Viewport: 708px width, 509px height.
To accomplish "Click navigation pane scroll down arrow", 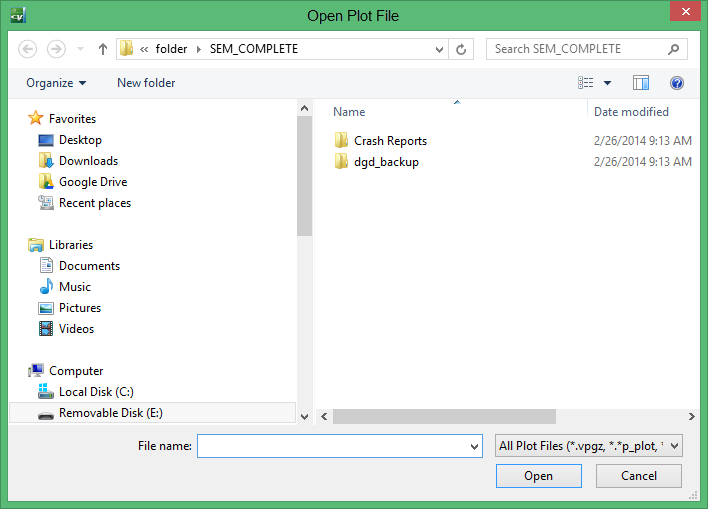I will point(304,416).
